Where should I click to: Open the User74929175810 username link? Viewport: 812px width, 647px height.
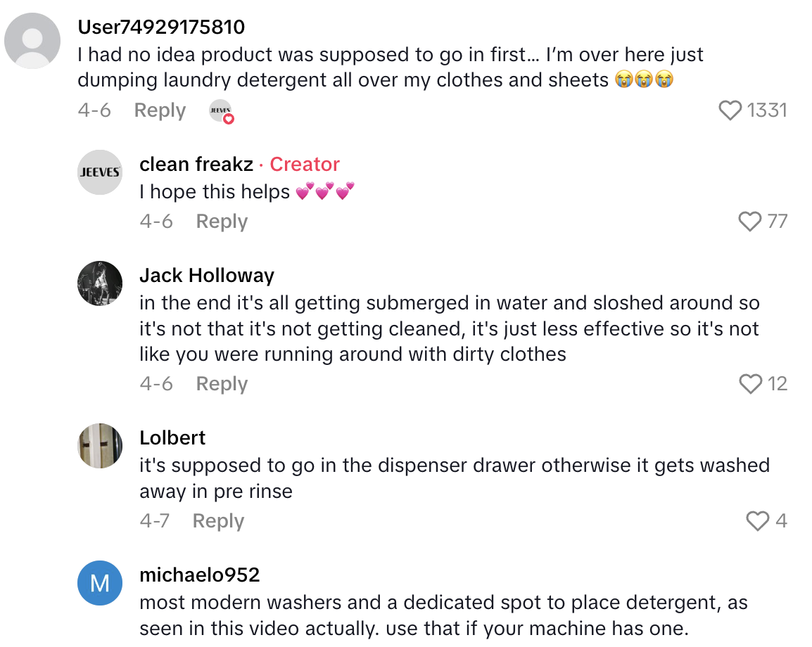(x=161, y=27)
